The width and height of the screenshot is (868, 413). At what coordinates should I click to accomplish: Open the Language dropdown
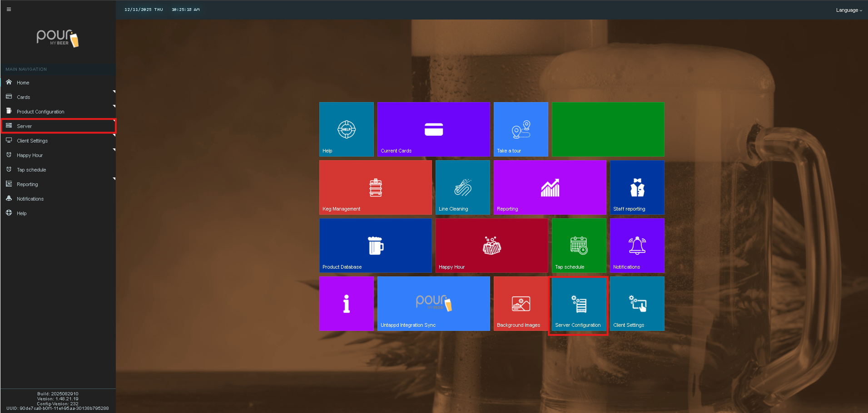[848, 10]
